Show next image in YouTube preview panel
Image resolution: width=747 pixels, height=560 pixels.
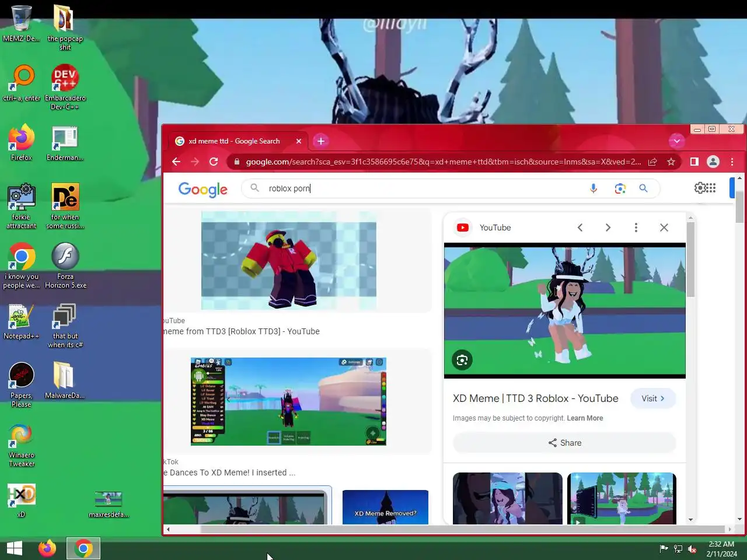click(x=608, y=228)
